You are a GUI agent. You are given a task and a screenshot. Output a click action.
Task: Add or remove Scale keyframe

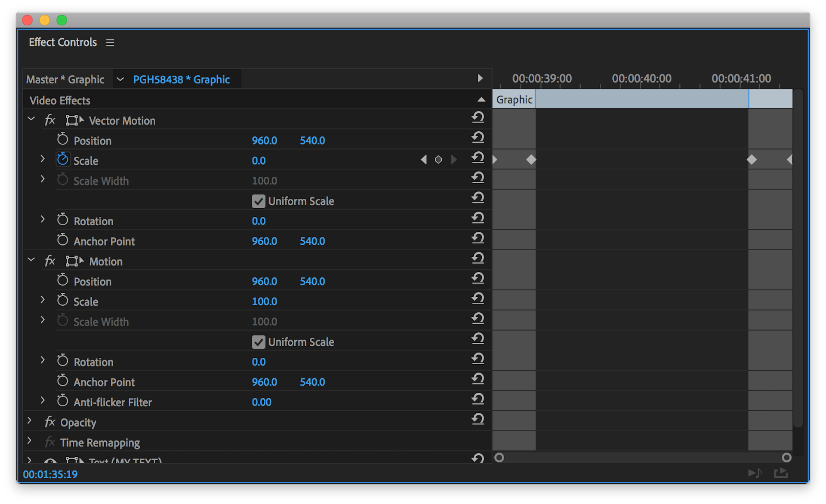click(x=438, y=160)
